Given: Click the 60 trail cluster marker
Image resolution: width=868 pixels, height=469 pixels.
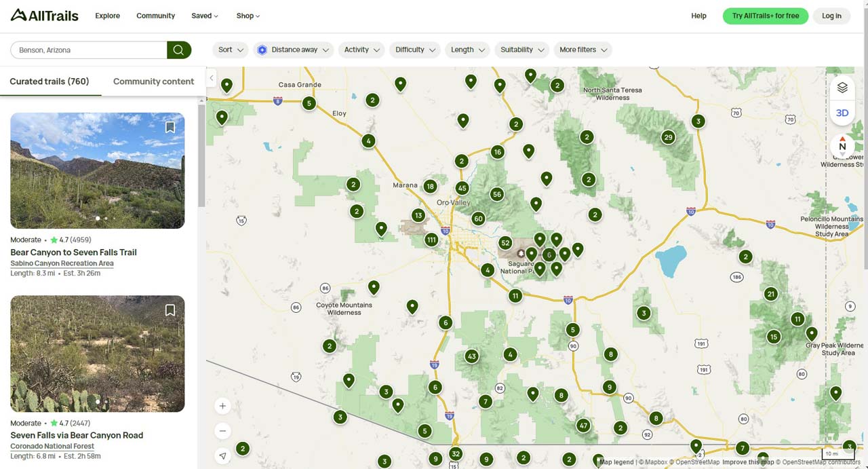Looking at the screenshot, I should pyautogui.click(x=478, y=219).
